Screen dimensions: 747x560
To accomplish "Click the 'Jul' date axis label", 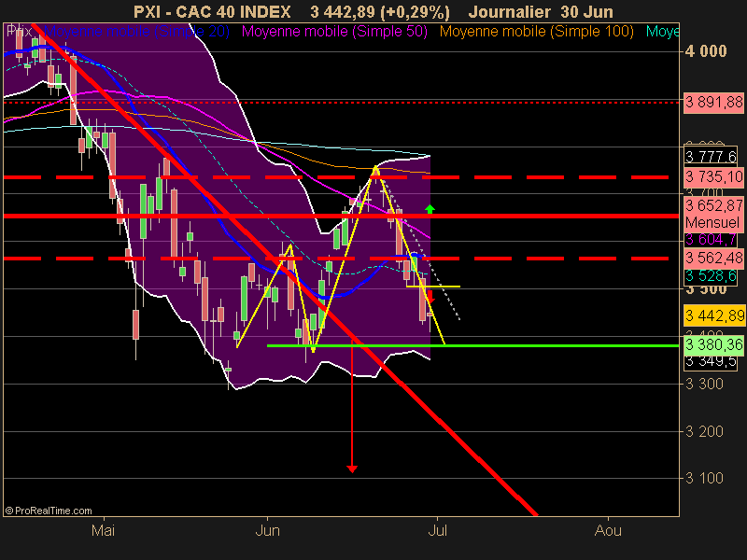I will pyautogui.click(x=437, y=530).
